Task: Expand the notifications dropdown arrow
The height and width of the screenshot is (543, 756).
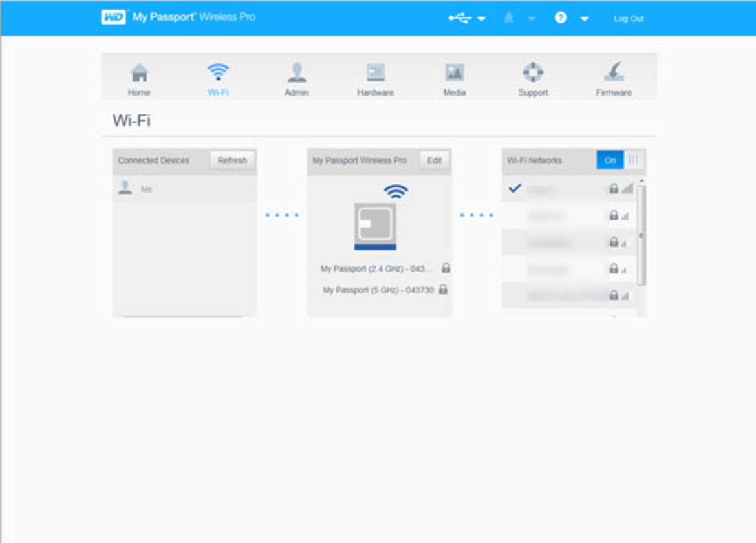Action: click(x=532, y=19)
